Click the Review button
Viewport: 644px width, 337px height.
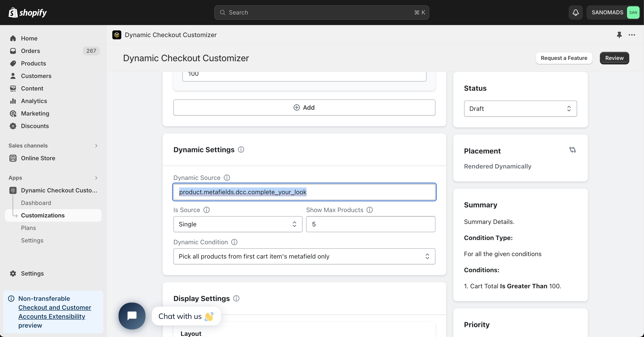tap(614, 58)
